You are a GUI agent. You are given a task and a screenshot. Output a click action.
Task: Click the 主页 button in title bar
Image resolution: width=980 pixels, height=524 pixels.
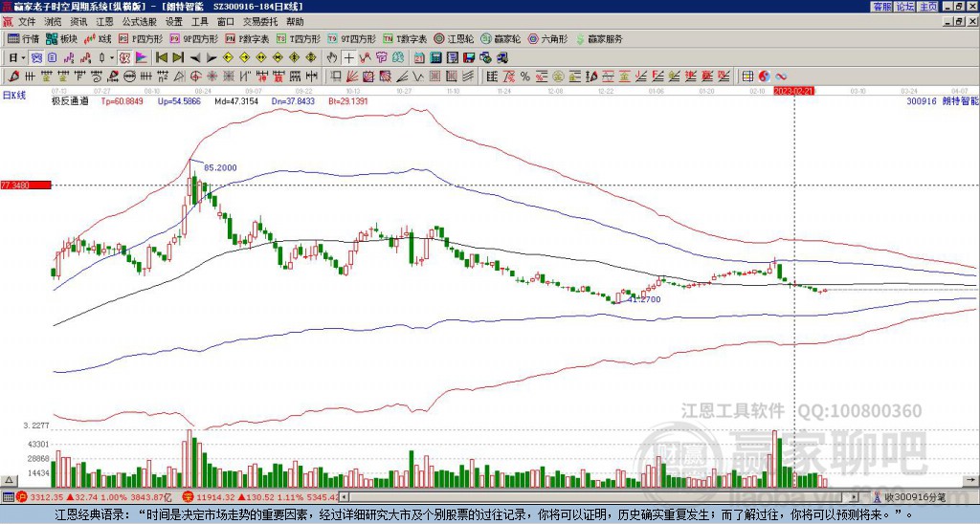click(928, 7)
